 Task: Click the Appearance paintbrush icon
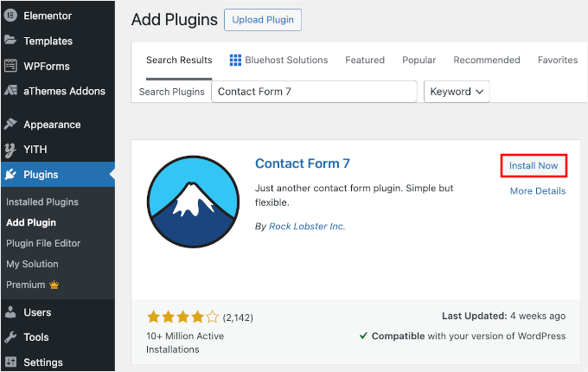point(10,125)
